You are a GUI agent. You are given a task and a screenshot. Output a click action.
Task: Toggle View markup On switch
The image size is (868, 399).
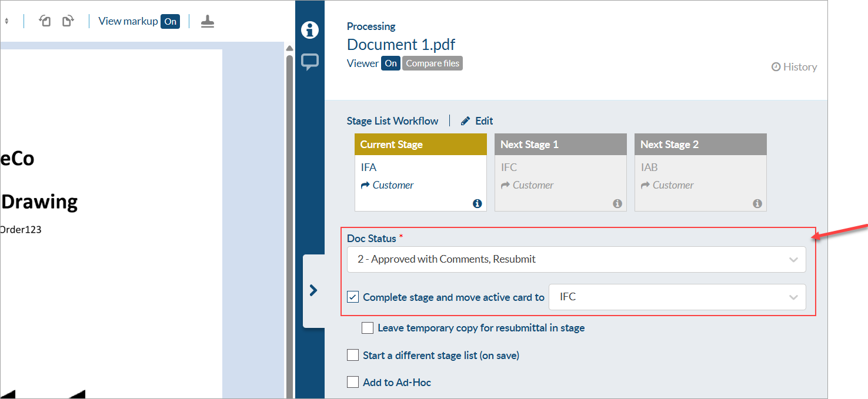pos(170,21)
